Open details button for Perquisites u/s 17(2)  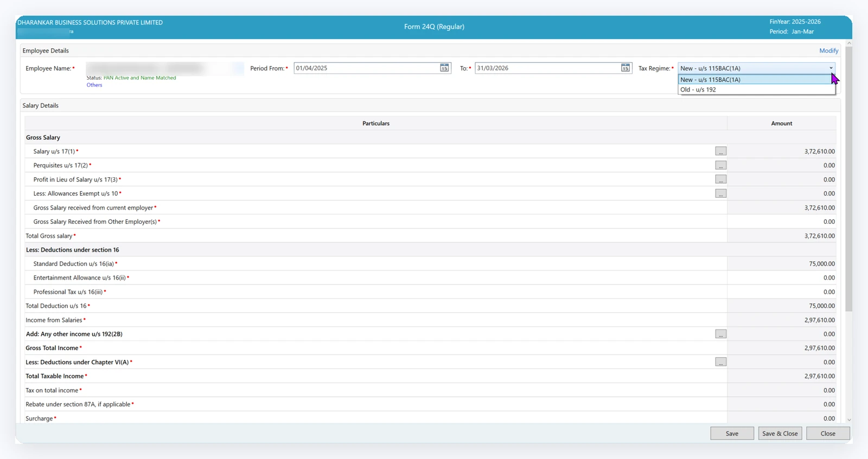(x=720, y=165)
